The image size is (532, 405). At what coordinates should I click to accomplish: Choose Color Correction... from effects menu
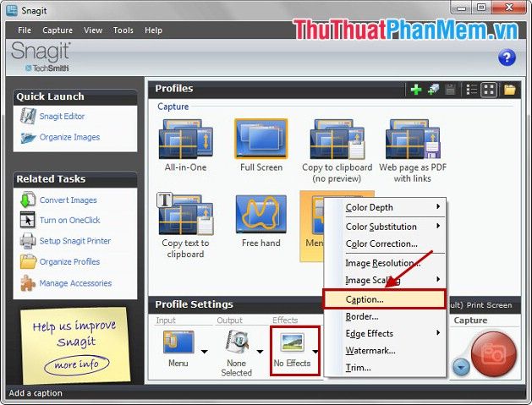[x=385, y=244]
